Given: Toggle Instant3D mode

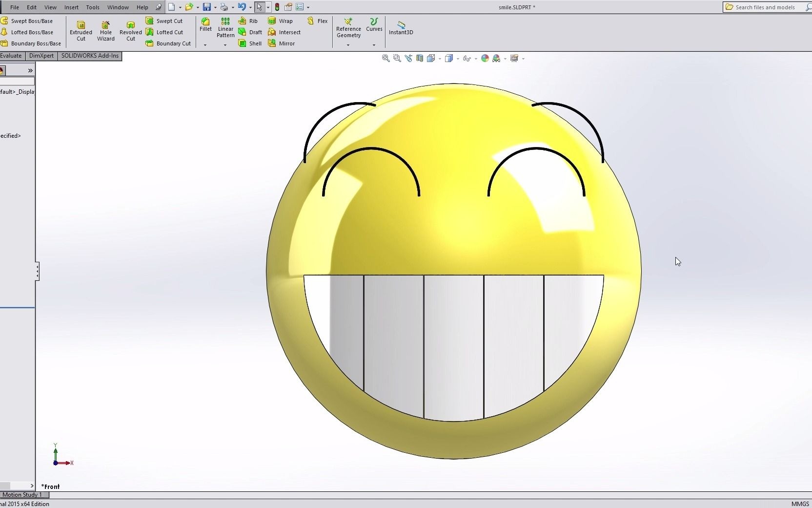Looking at the screenshot, I should pyautogui.click(x=401, y=28).
